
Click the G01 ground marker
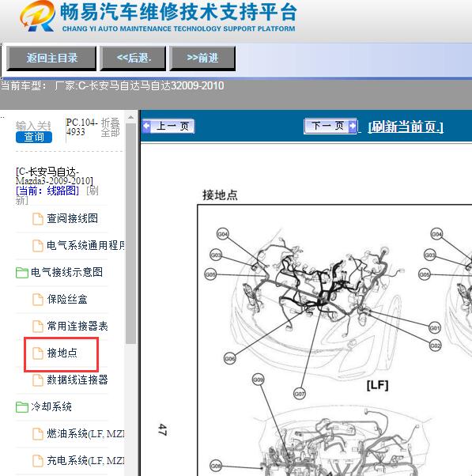tap(435, 328)
